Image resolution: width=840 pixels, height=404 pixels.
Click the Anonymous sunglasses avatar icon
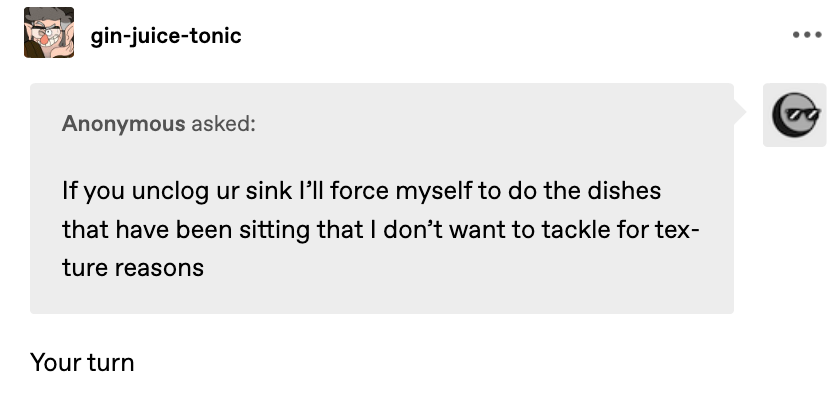[x=794, y=115]
